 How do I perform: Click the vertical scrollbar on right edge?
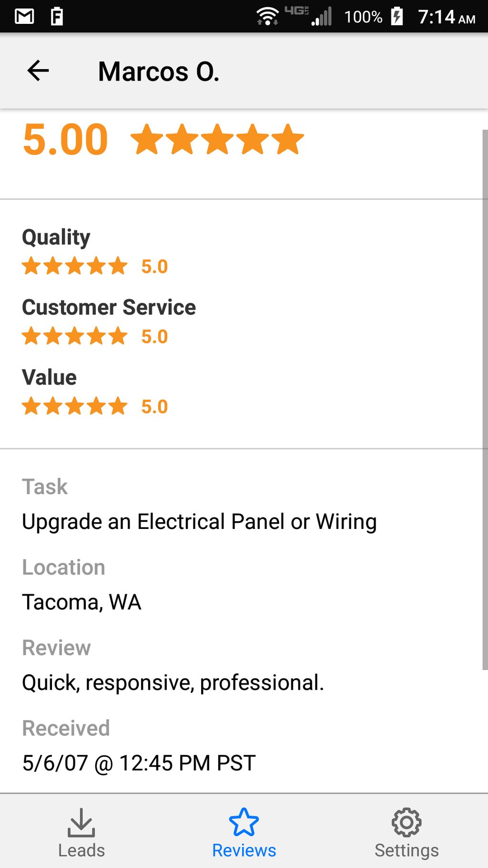click(485, 400)
